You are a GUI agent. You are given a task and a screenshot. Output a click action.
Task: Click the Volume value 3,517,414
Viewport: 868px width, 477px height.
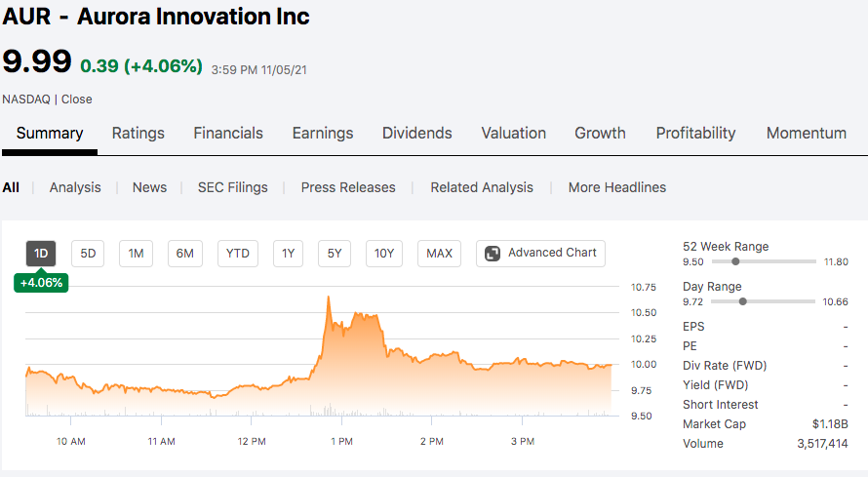[822, 444]
